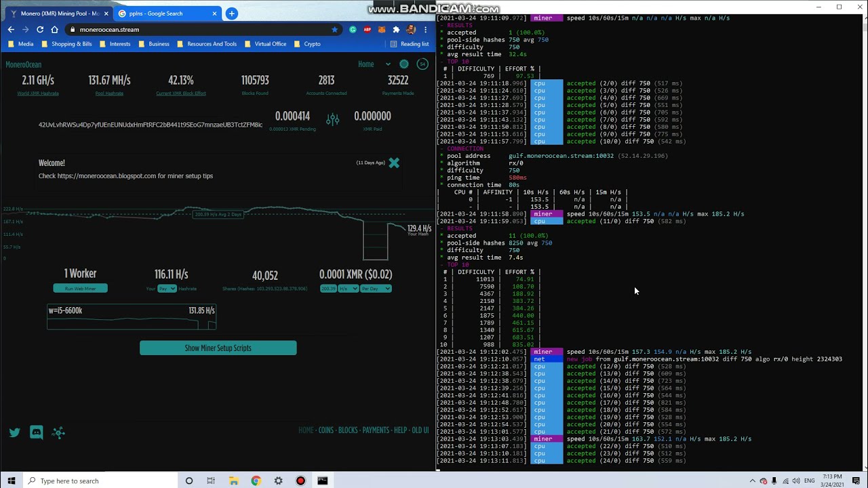Open the Virtual Office bookmarks folder
Viewport: 868px width, 488px height.
click(266, 44)
